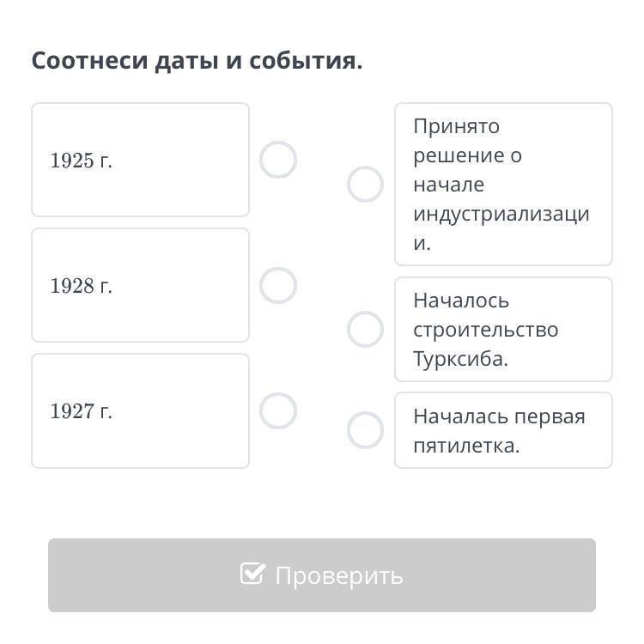Click the word 'строительство' in the second event card
Viewport: 644px width, 644px height.
point(485,330)
